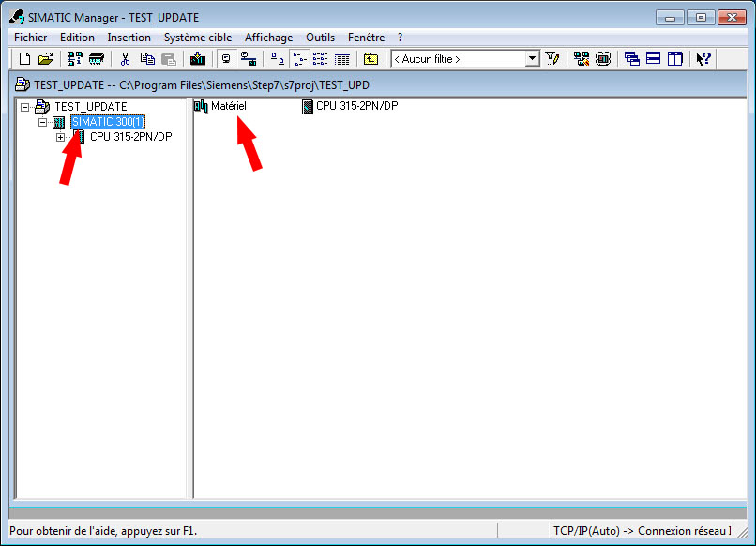Click the project window title bar icon
756x546 pixels.
(x=23, y=84)
